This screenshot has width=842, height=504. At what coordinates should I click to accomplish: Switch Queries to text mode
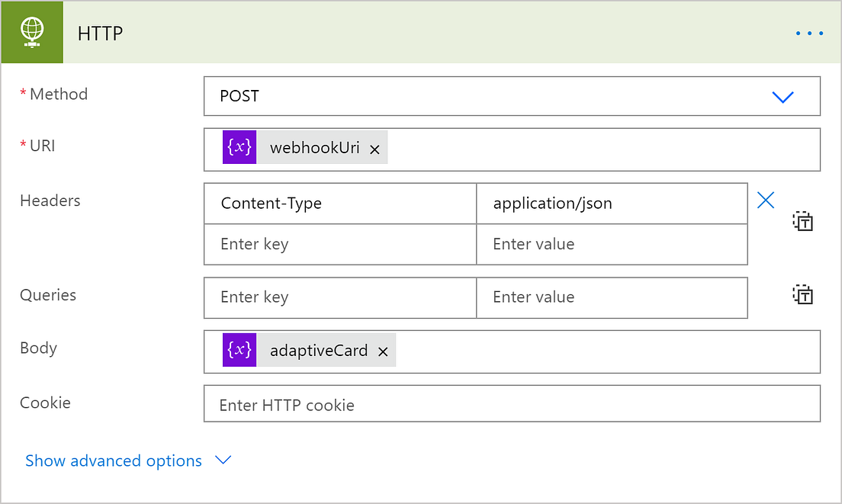tap(802, 294)
